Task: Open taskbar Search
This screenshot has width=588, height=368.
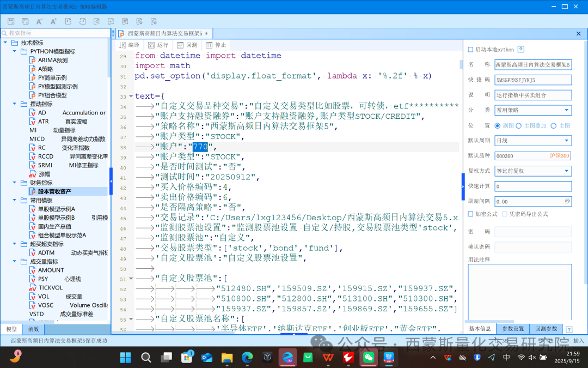Action: pos(146,357)
